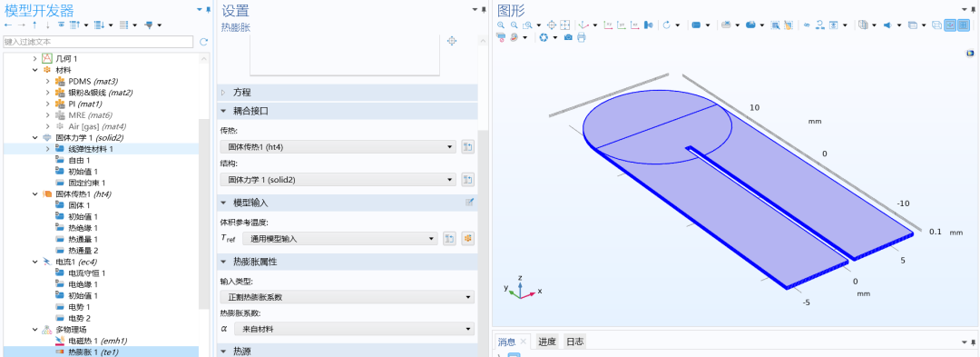Switch to XY plane view
Viewport: 980px width, 357px height.
pos(608,25)
